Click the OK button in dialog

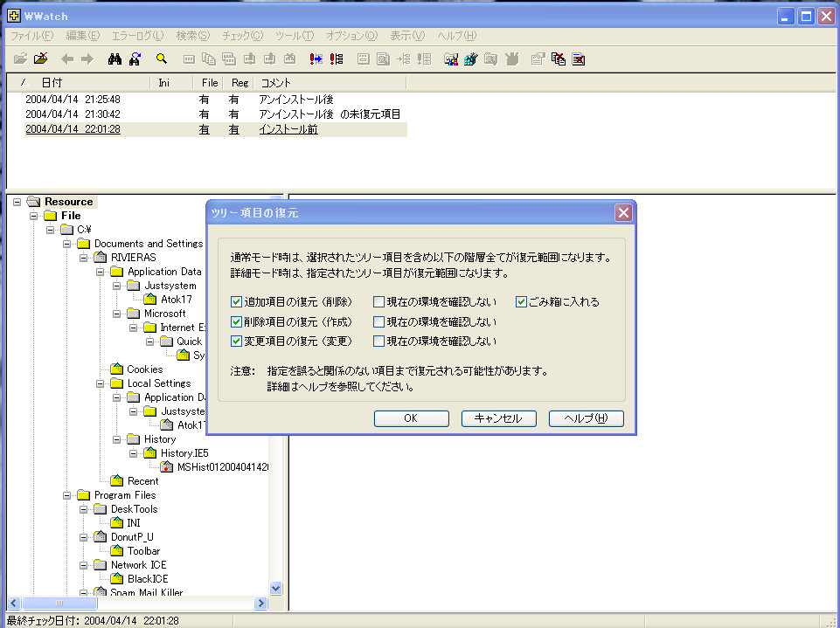point(411,418)
